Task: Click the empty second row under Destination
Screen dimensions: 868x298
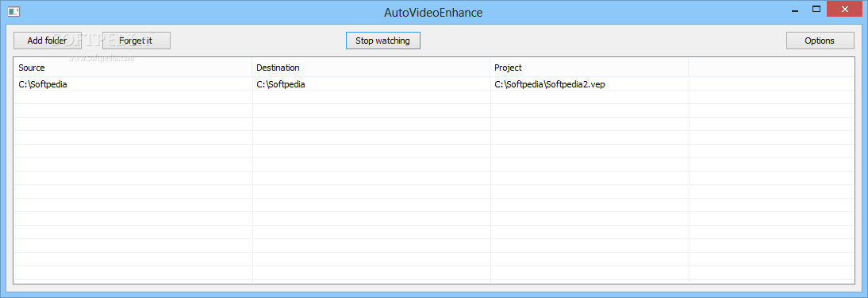Action: click(371, 97)
